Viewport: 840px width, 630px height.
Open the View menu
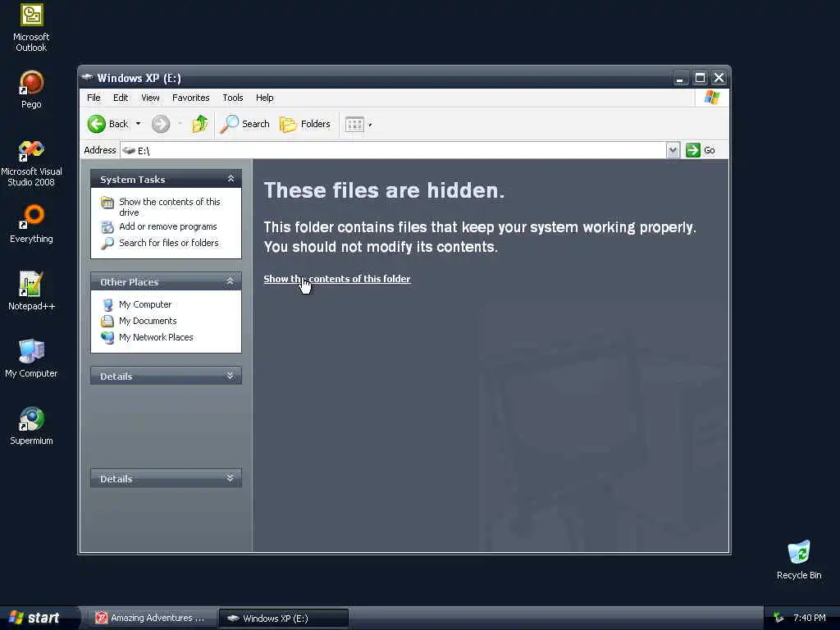pyautogui.click(x=151, y=98)
